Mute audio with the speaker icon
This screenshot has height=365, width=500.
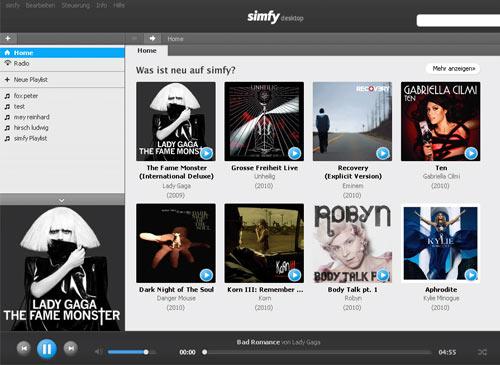(x=98, y=352)
